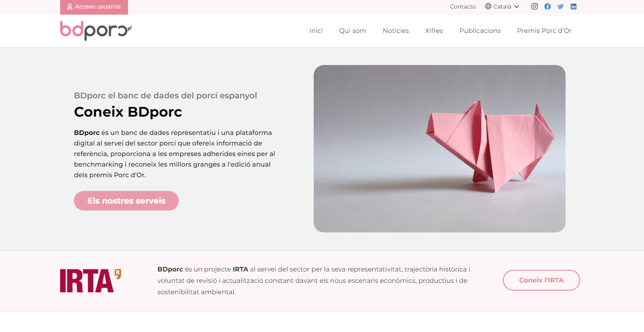Click the IRTA logo
This screenshot has height=332, width=644.
click(91, 281)
